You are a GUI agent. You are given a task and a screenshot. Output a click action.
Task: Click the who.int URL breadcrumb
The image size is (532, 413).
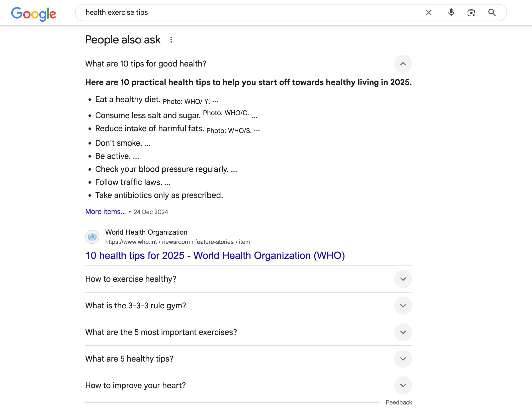coord(178,242)
